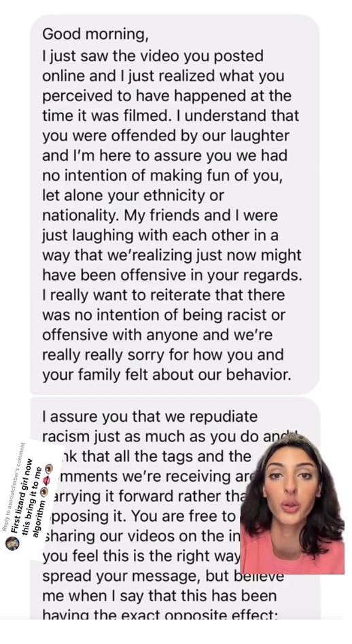Click the line starting with "nationality. My friends"
Image resolution: width=352 pixels, height=644 pixels.
(x=160, y=215)
